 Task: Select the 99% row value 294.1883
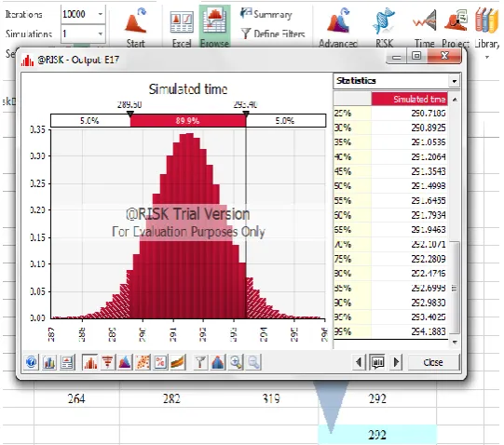coord(429,331)
